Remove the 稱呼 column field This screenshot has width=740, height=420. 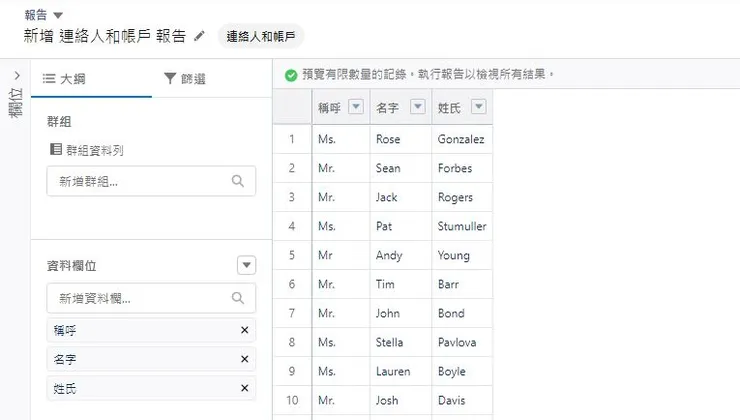244,330
